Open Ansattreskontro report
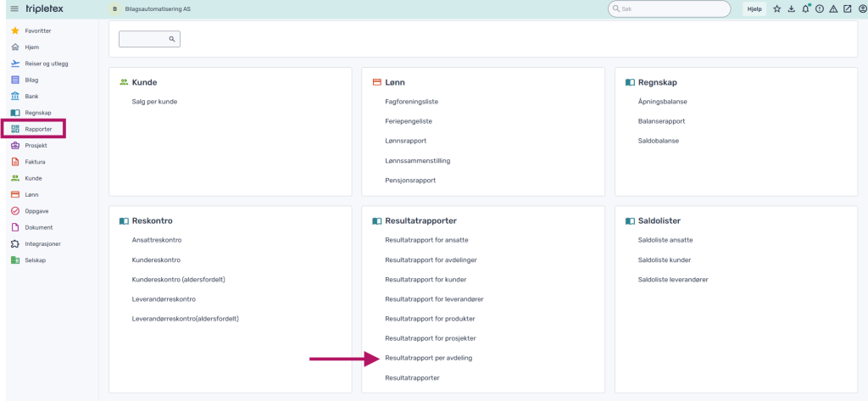The width and height of the screenshot is (868, 401). tap(157, 241)
